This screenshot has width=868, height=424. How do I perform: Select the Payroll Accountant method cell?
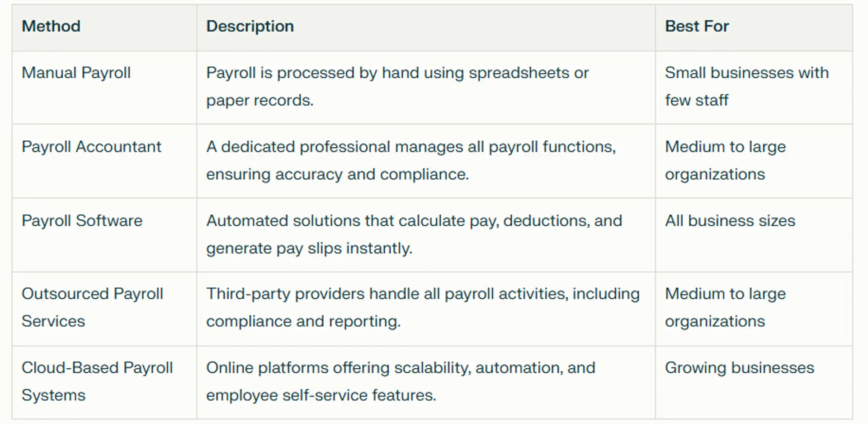[91, 147]
